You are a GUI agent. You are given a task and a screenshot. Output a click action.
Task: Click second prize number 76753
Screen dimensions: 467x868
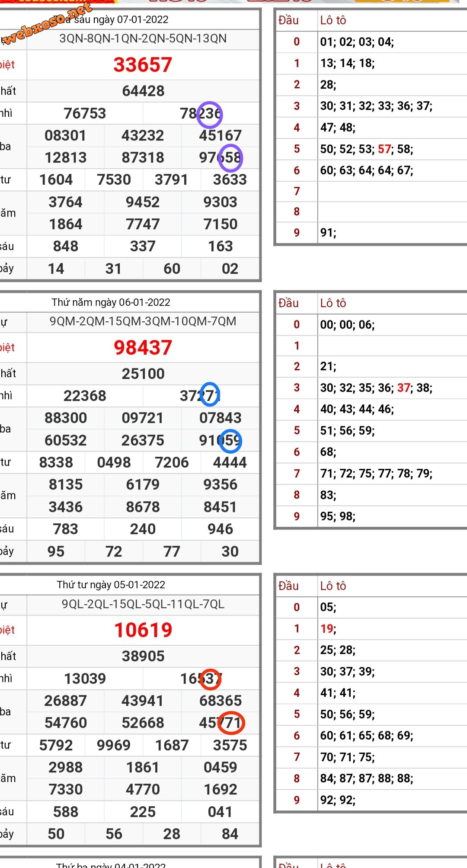(x=85, y=113)
